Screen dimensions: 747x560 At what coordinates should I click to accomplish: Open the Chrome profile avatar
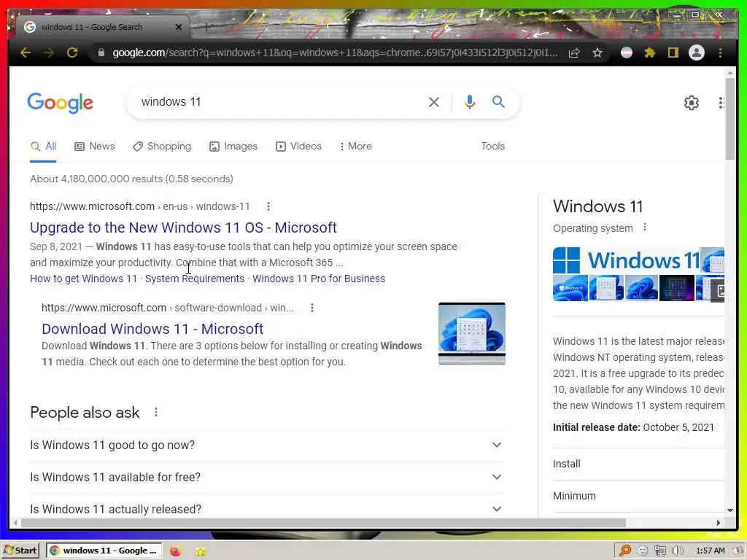click(x=697, y=52)
